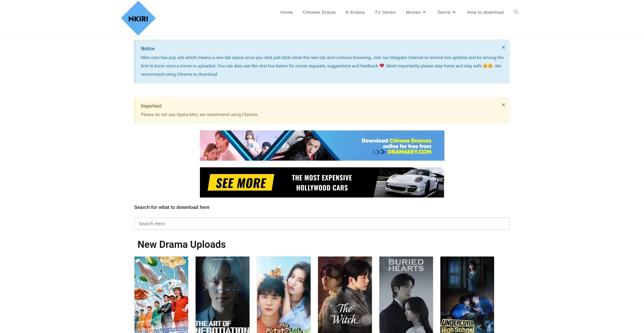Click the Search Here input field
The image size is (644, 333).
[x=322, y=224]
